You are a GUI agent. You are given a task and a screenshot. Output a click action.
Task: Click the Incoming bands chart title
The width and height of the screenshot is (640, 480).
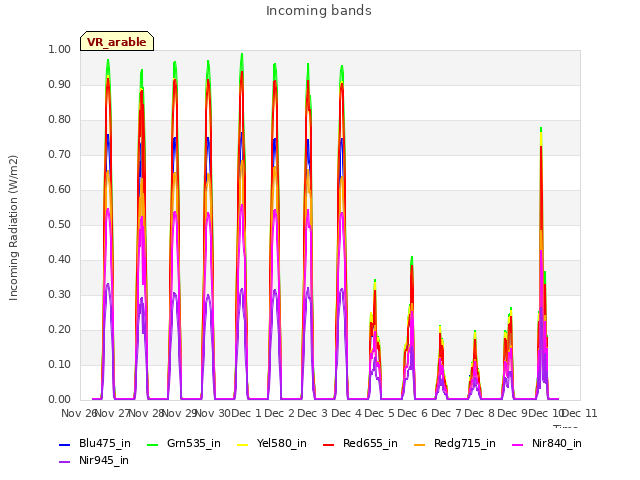coord(319,11)
